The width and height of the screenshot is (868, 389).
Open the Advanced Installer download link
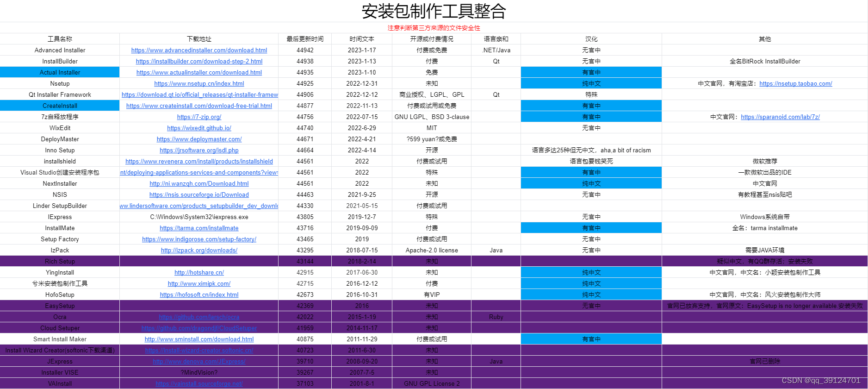point(199,50)
